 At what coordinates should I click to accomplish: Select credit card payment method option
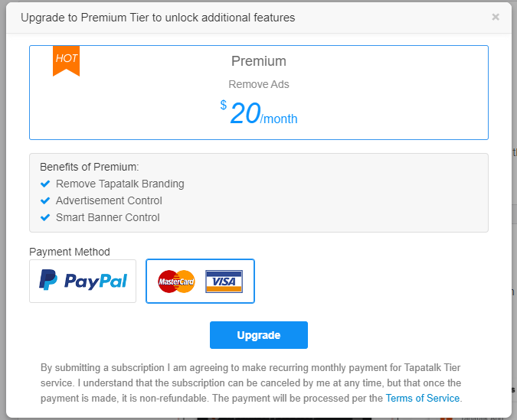(x=200, y=281)
